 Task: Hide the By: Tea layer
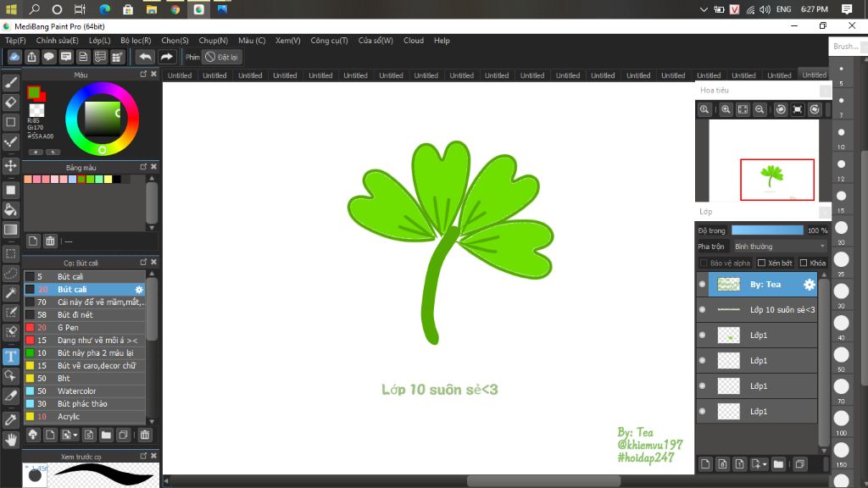(703, 285)
